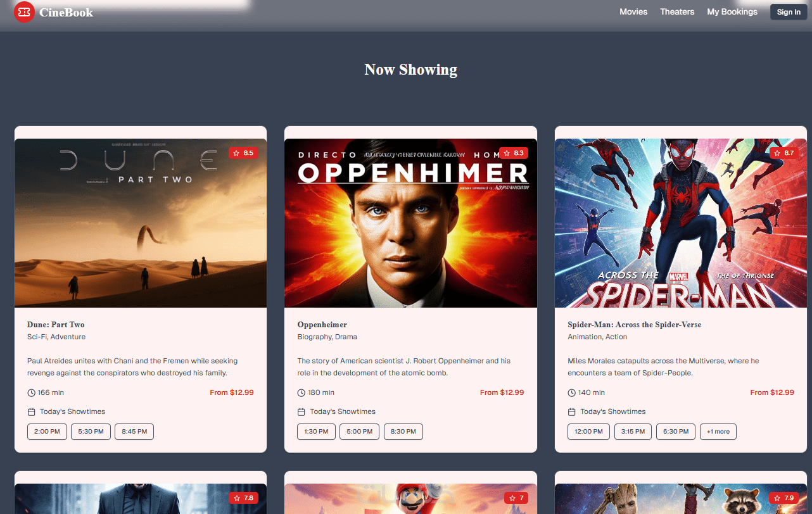The image size is (812, 514).
Task: Click the "Animation, Action" genre text
Action: [x=597, y=337]
